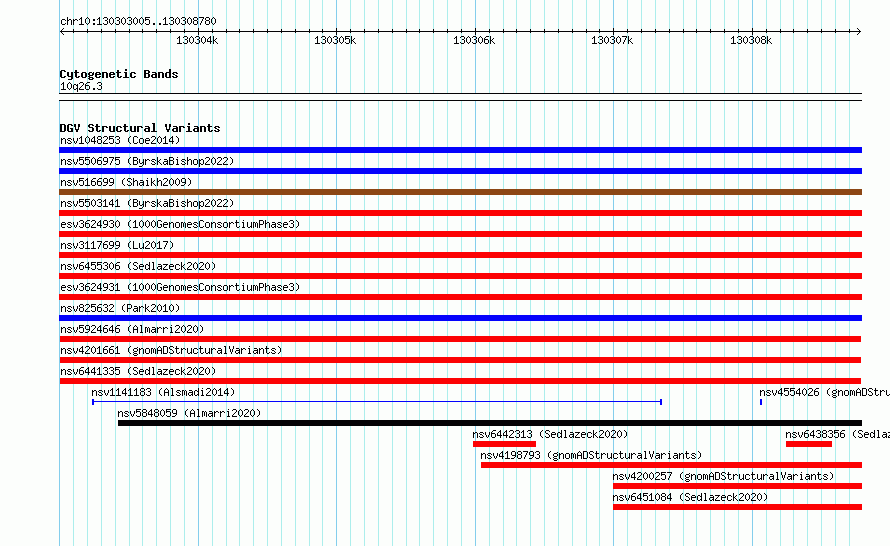Click the chr10:130303005..130308780 region label
Screen dimensions: 890x546
point(138,22)
